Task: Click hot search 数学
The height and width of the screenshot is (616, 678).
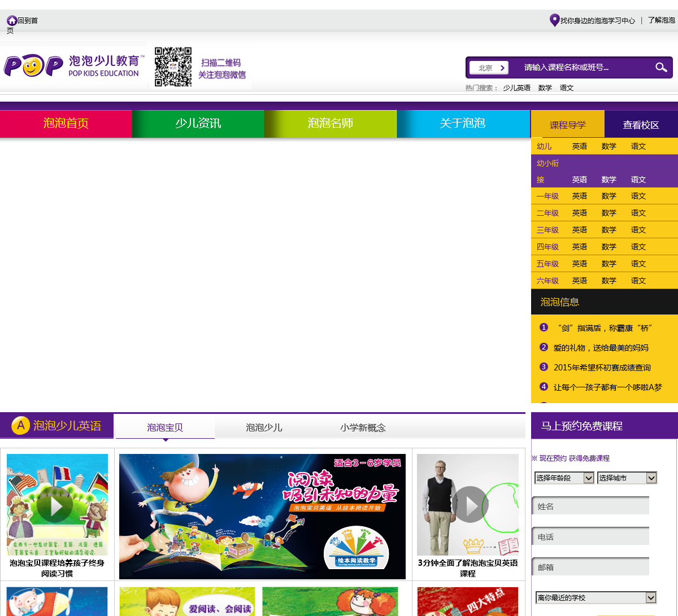Action: [x=545, y=88]
